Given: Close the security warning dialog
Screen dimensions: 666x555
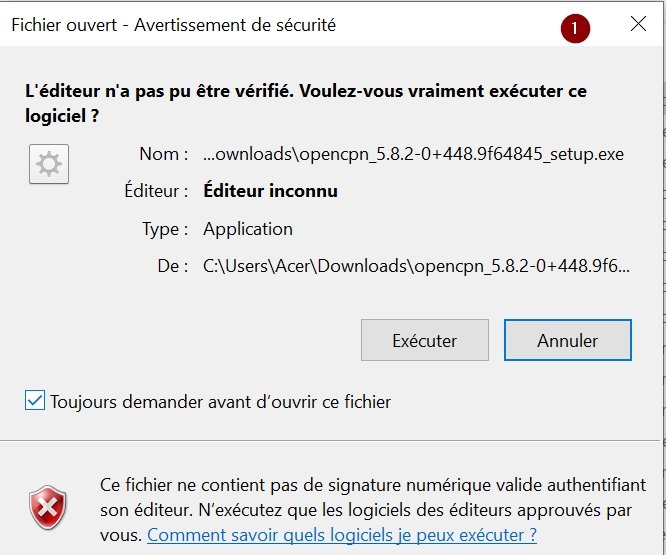Looking at the screenshot, I should [x=638, y=24].
